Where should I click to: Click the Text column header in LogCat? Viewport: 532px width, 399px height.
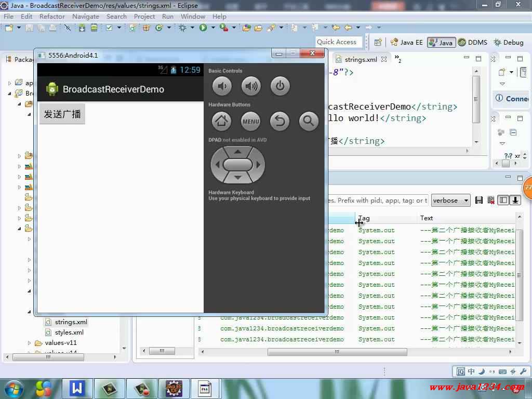point(466,218)
